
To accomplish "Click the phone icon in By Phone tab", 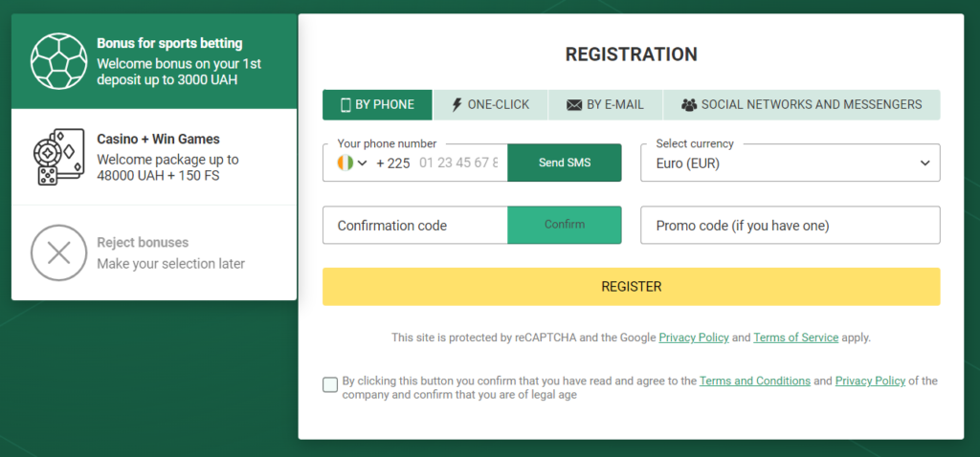I will [345, 105].
